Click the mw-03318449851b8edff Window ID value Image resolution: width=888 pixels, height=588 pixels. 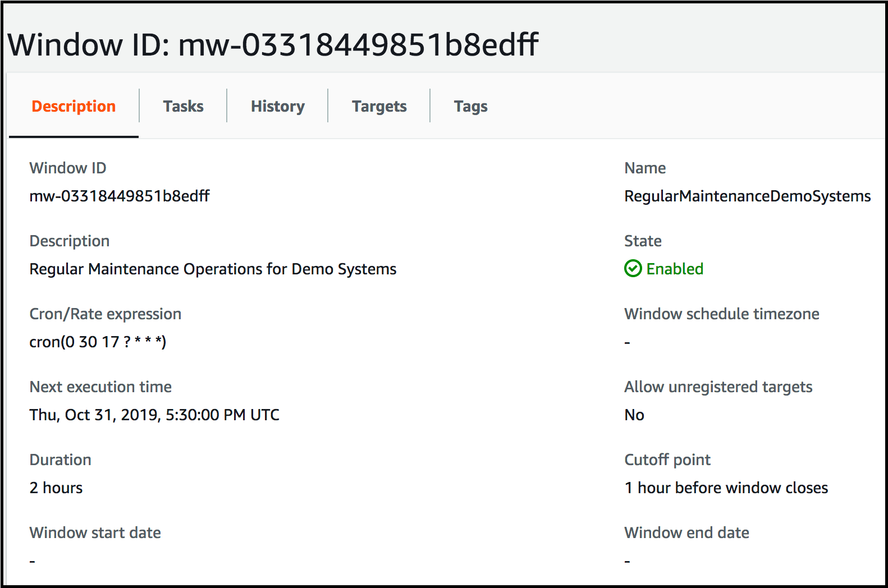click(120, 196)
